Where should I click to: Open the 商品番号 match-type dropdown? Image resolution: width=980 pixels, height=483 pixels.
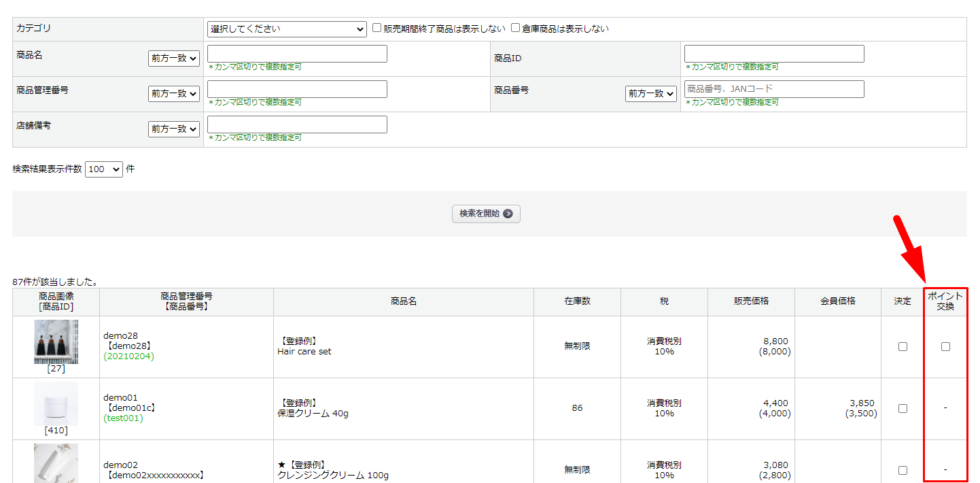point(651,94)
